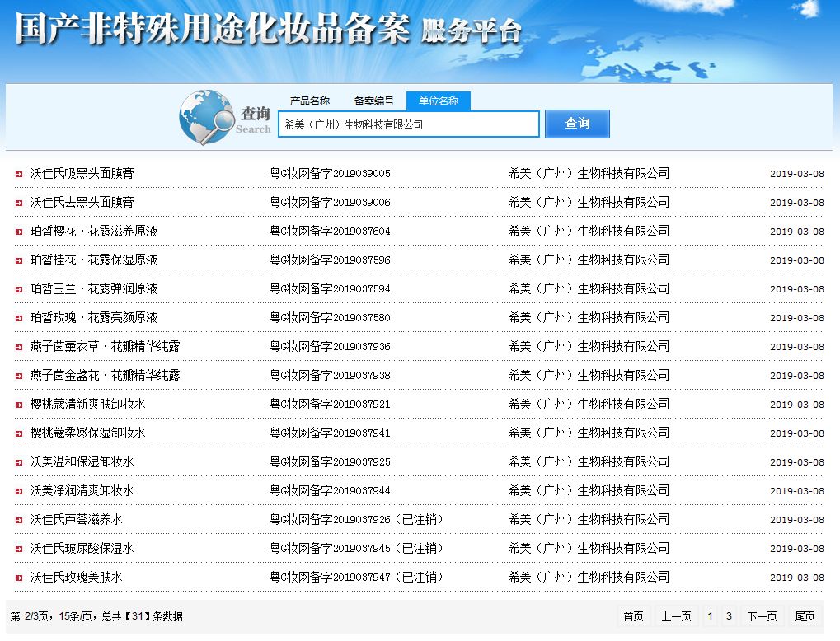Click red arrow icon beside 沃佳氏吸黑头面膜膏

click(x=19, y=174)
